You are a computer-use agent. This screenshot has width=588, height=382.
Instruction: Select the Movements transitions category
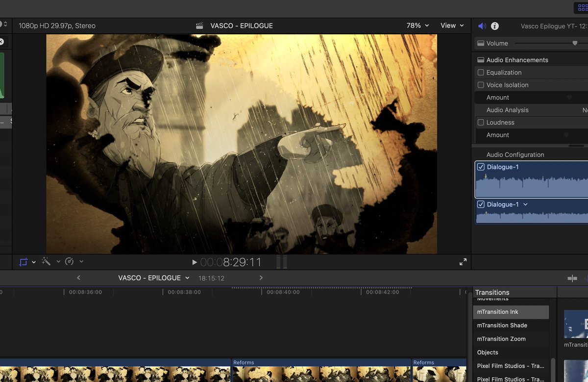click(x=511, y=300)
